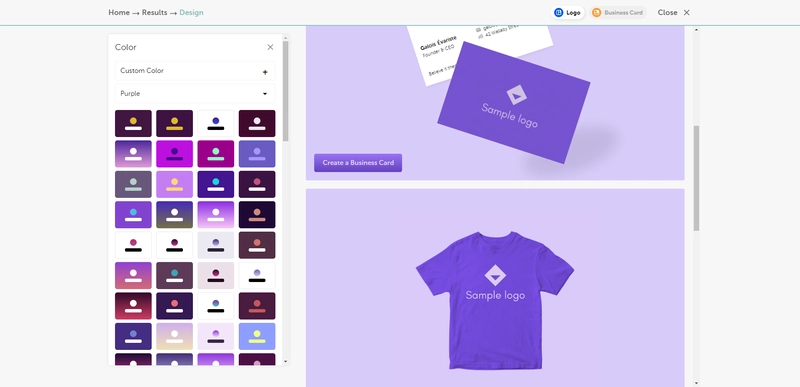Screen dimensions: 800x387
Task: Select white swatch with blue circle, first row
Action: point(216,123)
